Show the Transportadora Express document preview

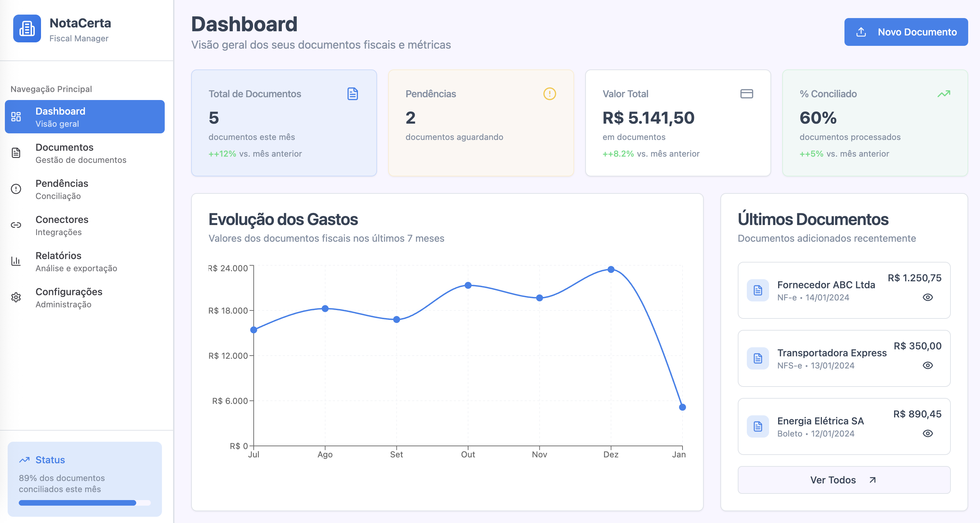(928, 366)
